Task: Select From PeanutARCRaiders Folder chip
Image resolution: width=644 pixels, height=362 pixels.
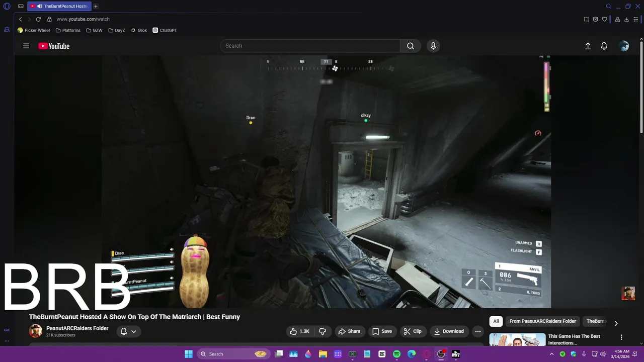Action: coord(543,321)
